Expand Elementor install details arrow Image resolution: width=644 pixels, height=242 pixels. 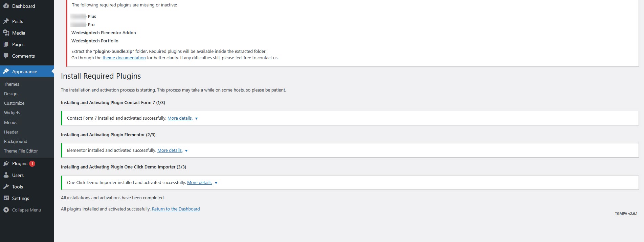186,151
